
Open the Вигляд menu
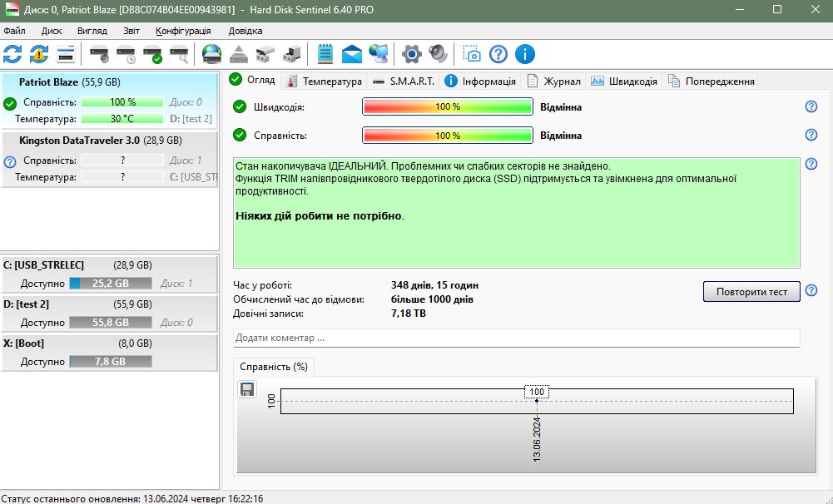point(92,31)
